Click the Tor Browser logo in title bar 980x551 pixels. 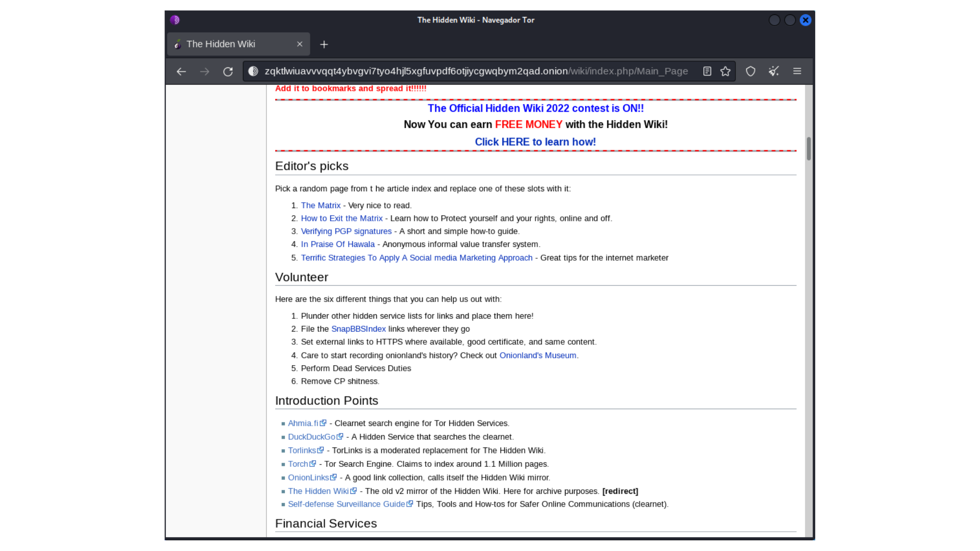(175, 20)
